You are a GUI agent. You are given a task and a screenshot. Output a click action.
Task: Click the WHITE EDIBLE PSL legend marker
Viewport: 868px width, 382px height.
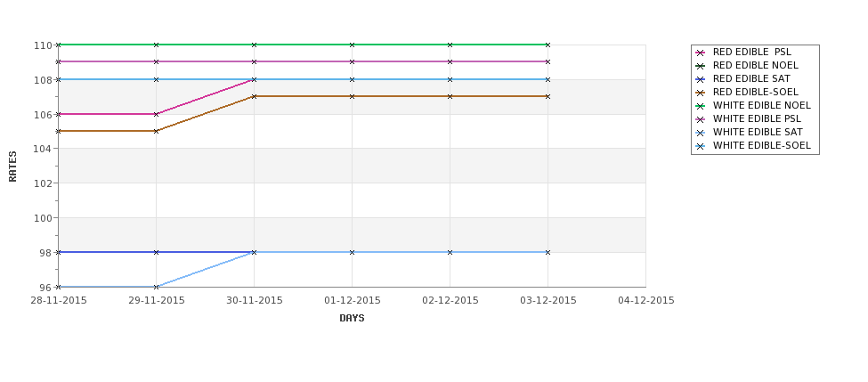(x=701, y=119)
